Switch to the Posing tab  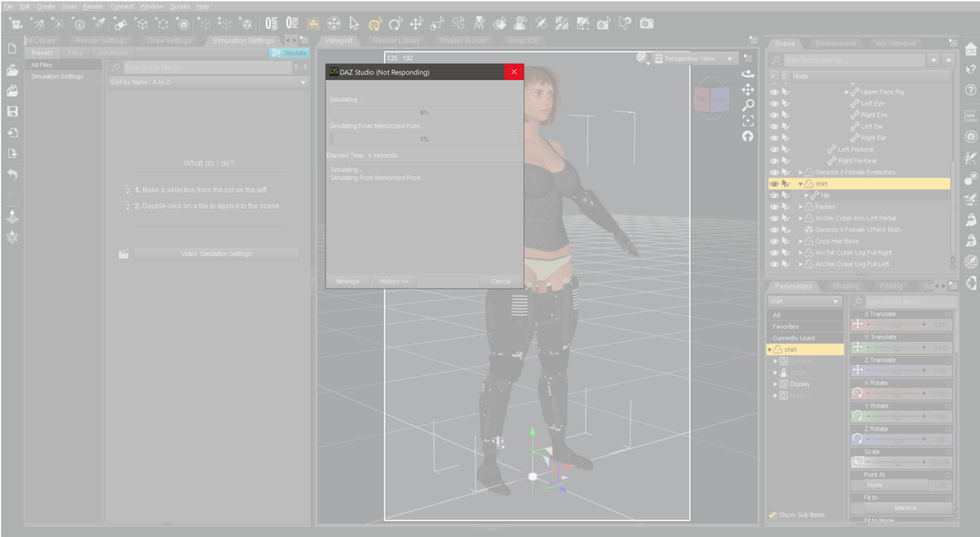[x=891, y=286]
